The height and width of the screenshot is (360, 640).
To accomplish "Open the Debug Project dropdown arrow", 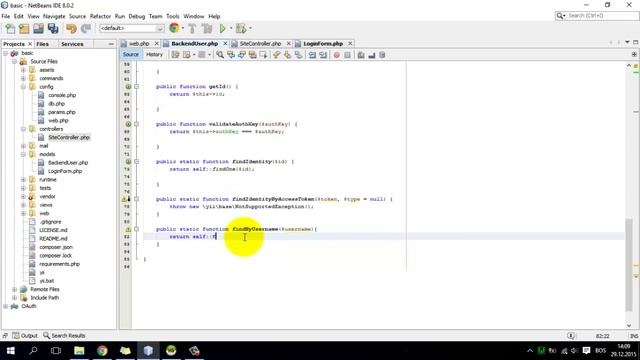I will (x=250, y=29).
